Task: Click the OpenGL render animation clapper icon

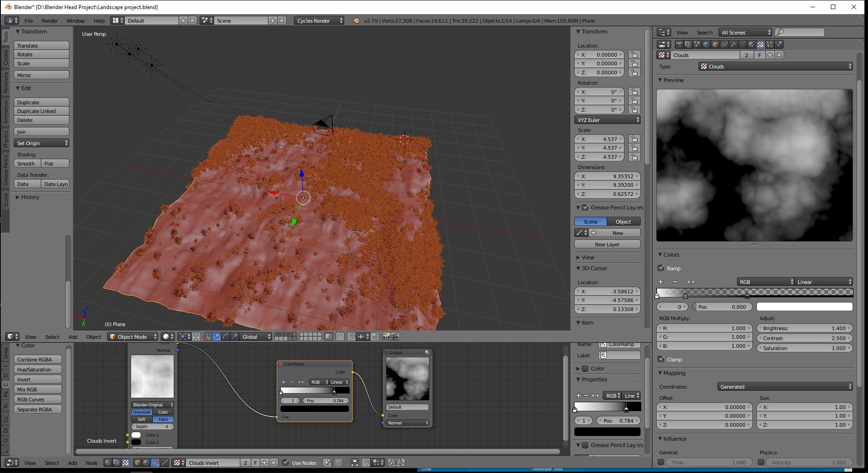Action: (x=395, y=336)
